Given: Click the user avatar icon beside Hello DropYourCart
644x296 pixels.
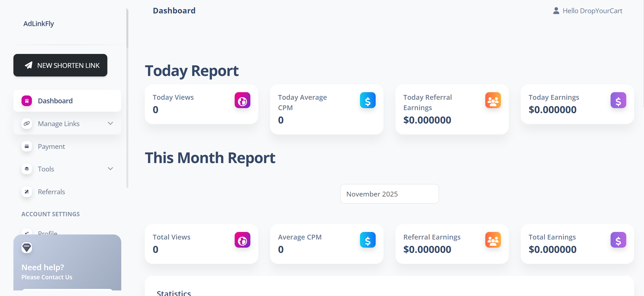Looking at the screenshot, I should point(556,11).
